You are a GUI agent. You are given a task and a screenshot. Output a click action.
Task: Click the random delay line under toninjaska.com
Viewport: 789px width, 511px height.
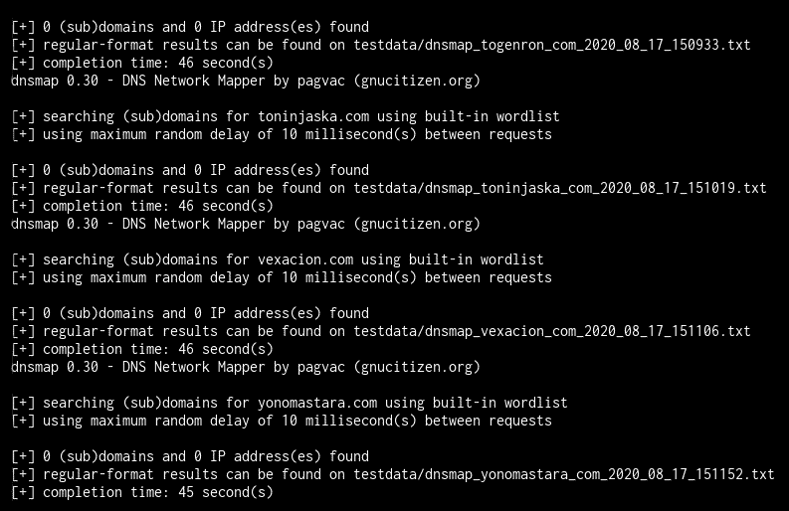click(x=282, y=135)
